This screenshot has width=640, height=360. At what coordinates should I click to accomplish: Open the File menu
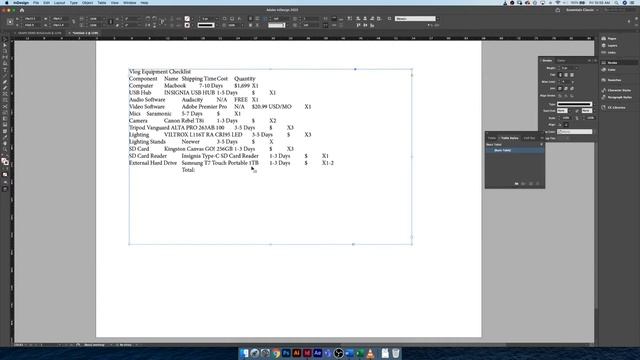36,2
